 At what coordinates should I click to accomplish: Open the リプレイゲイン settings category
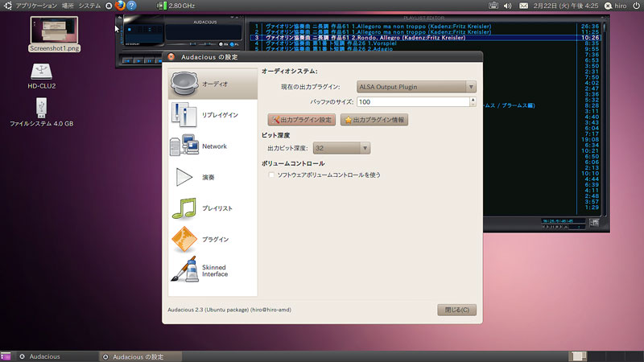point(213,115)
